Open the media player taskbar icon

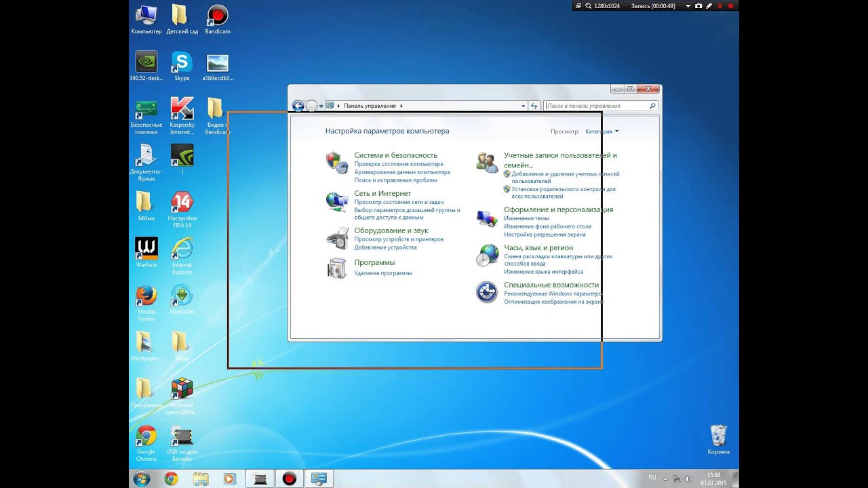(229, 479)
